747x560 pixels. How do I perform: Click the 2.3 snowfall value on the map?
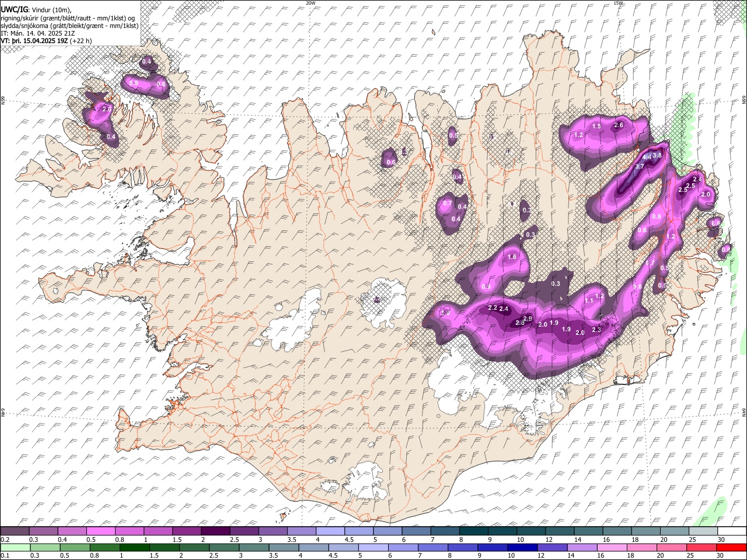pos(596,330)
